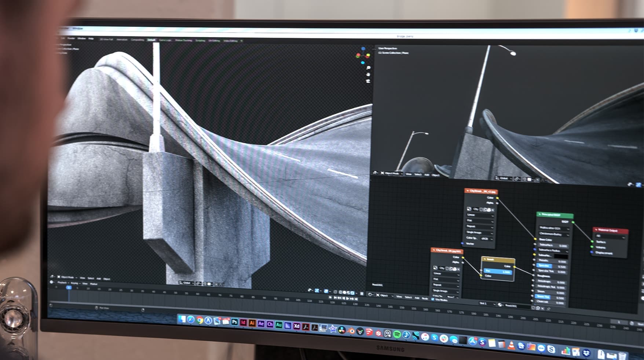Toggle the Use Nodes checkbox
The height and width of the screenshot is (360, 644).
[433, 299]
